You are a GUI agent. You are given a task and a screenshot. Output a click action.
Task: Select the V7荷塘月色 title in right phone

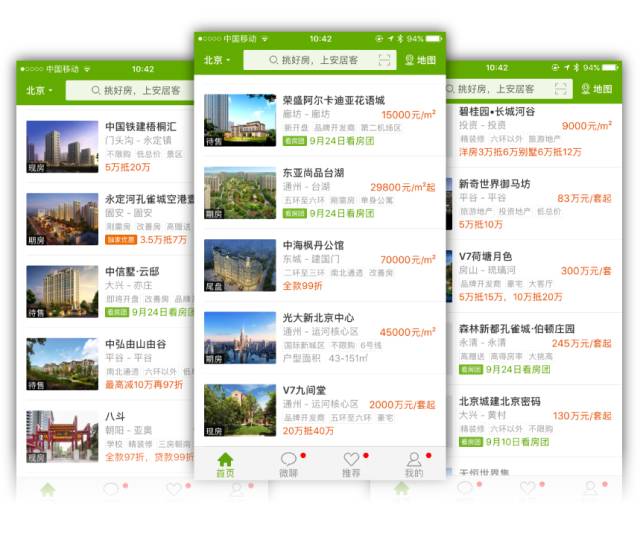485,256
